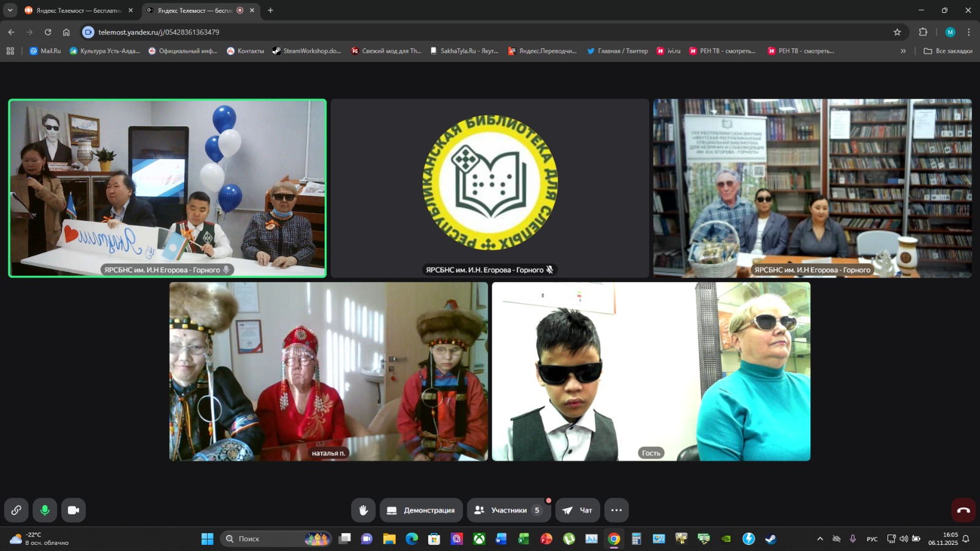Select the наталья п. video tile
980x551 pixels.
[x=328, y=371]
